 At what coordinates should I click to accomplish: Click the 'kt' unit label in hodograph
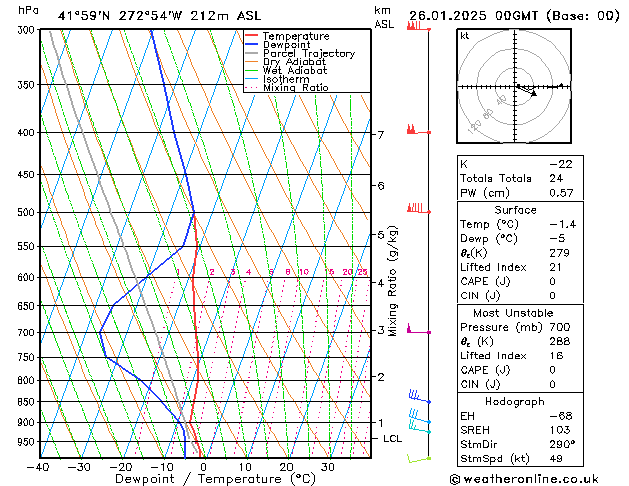click(x=465, y=36)
